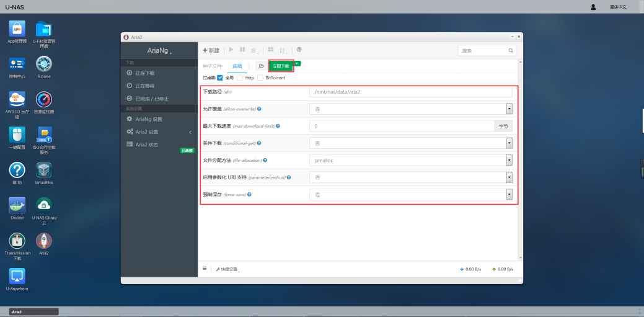Click the grid select-all toolbar icon
Screen dimensions: 644x317
point(270,50)
